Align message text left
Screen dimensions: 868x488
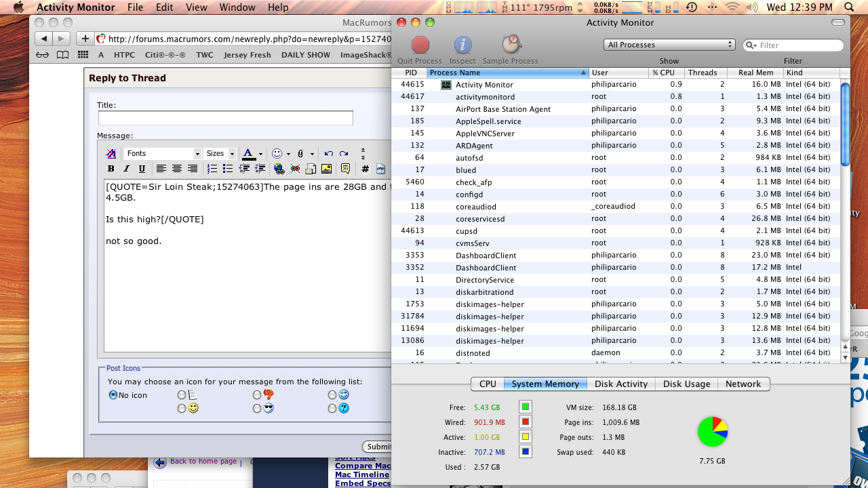pos(161,169)
